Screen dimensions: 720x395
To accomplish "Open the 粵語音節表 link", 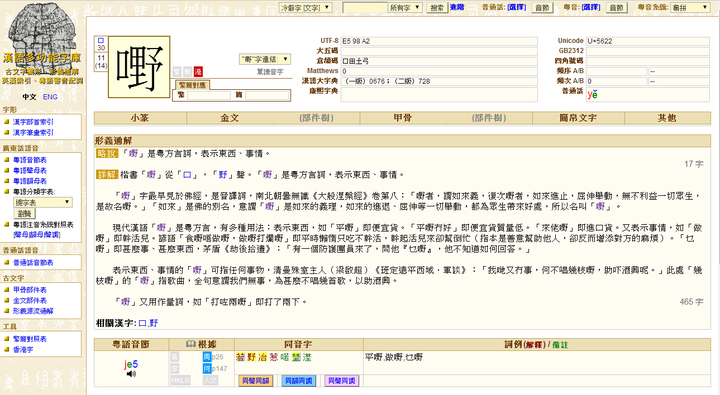I will (x=30, y=160).
